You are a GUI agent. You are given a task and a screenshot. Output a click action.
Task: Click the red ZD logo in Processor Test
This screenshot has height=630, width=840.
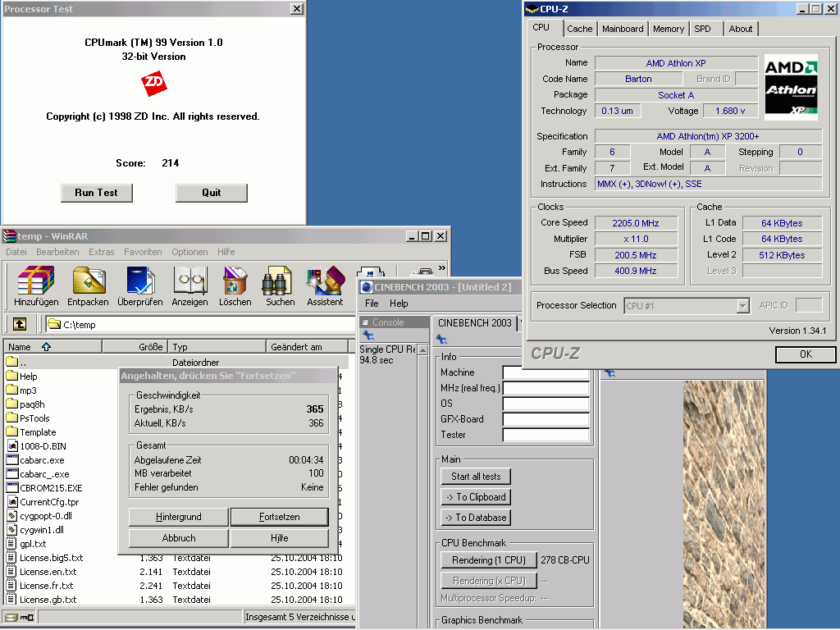153,84
